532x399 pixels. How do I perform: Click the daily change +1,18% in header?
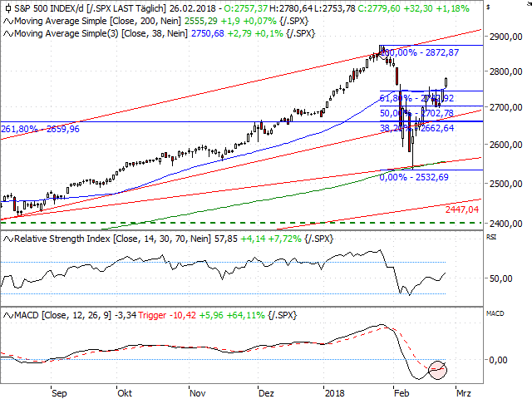452,8
